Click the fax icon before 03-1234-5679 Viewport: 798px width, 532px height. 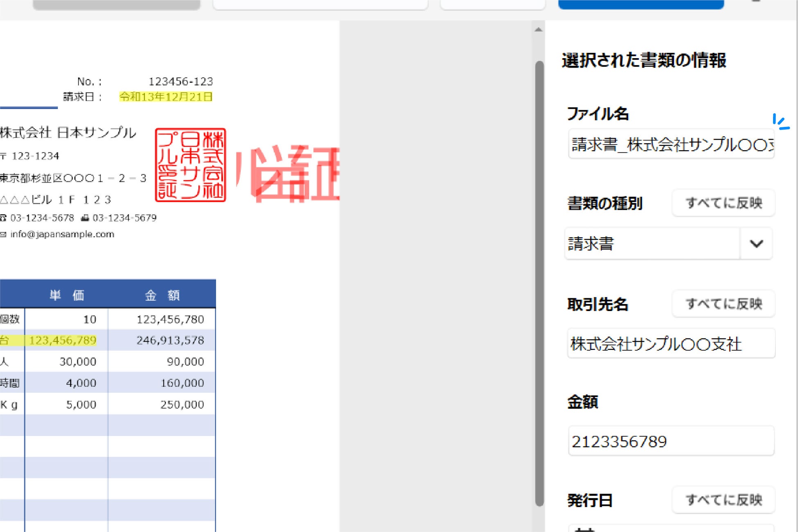(x=85, y=218)
